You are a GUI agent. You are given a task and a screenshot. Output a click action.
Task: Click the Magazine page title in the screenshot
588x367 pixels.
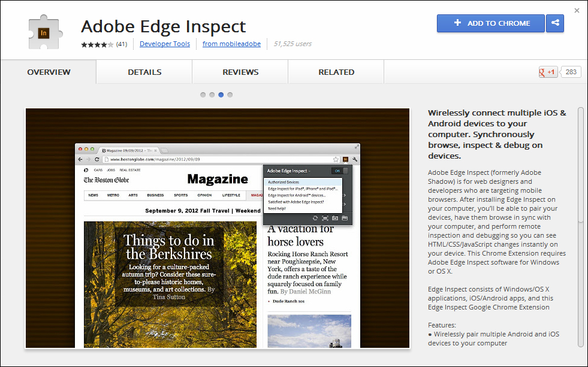click(218, 179)
